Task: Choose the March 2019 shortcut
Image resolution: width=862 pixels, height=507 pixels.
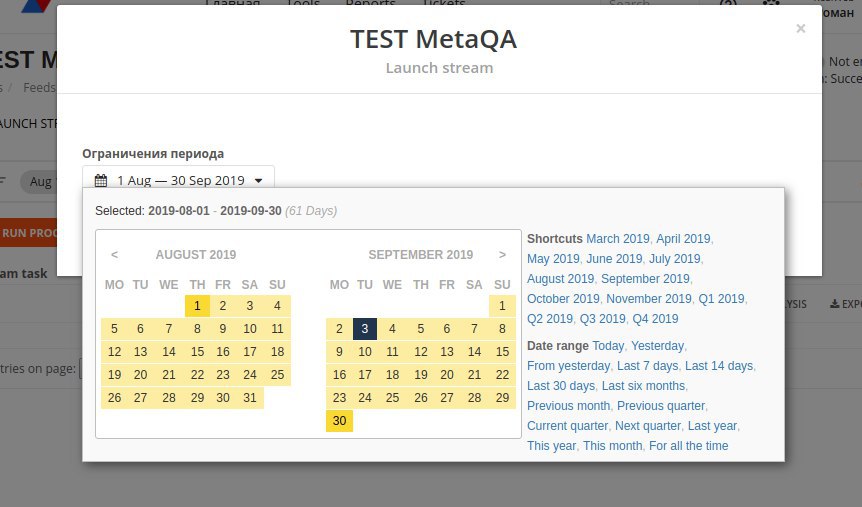Action: tap(617, 239)
